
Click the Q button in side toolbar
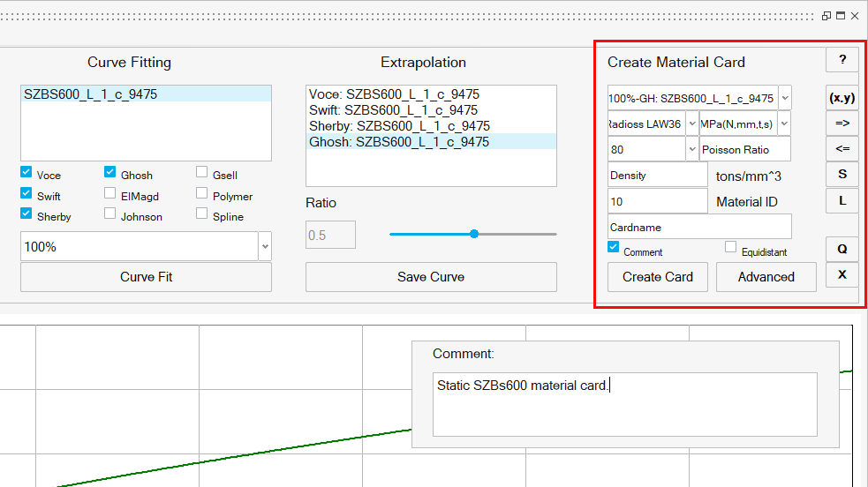842,250
